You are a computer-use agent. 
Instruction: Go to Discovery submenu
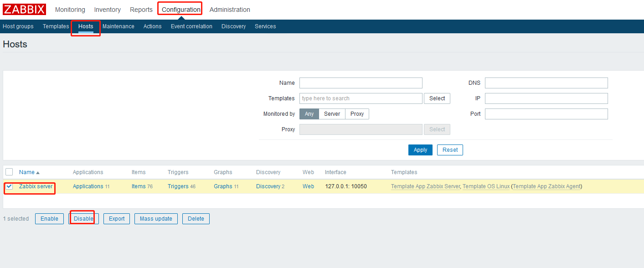[234, 26]
